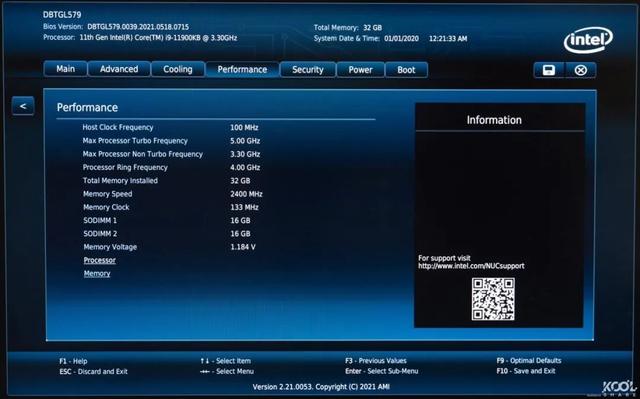Click the ESC - Discard and Exit hint
Viewport: 640px width, 399px height.
coord(93,372)
